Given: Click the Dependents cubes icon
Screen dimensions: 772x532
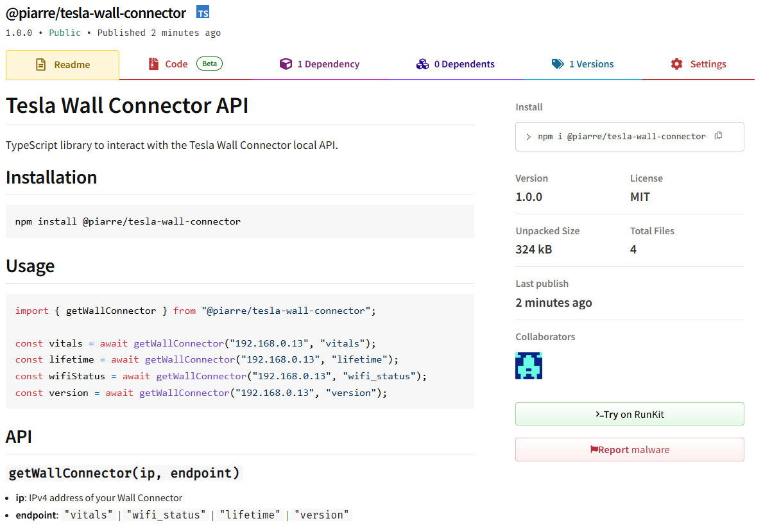Looking at the screenshot, I should point(422,64).
